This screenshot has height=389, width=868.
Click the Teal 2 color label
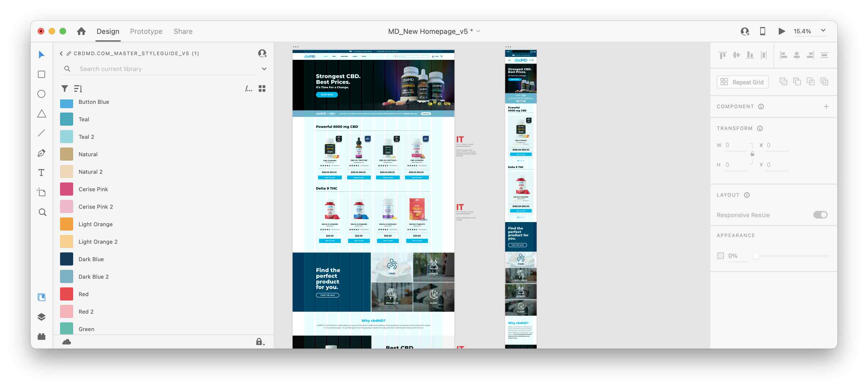point(86,137)
